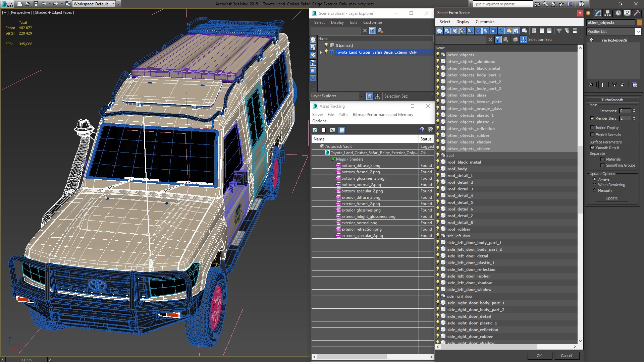644x362 pixels.
Task: Toggle geometry display filter in Select From Scene
Action: click(x=439, y=31)
